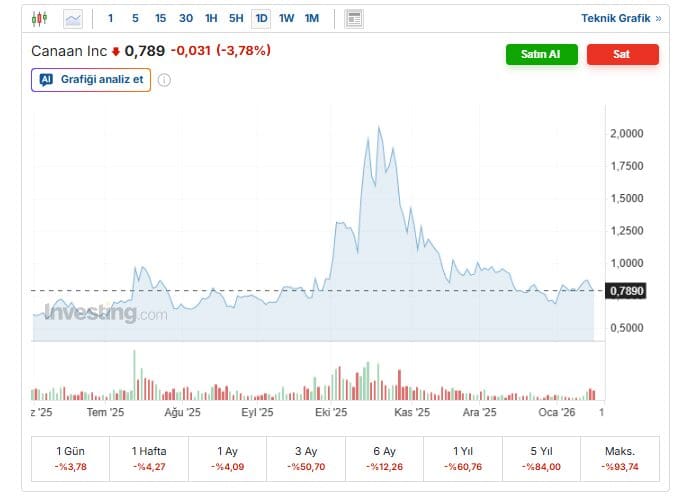Select the 3 Ay period tab
Viewport: 679px width, 497px height.
coord(305,459)
